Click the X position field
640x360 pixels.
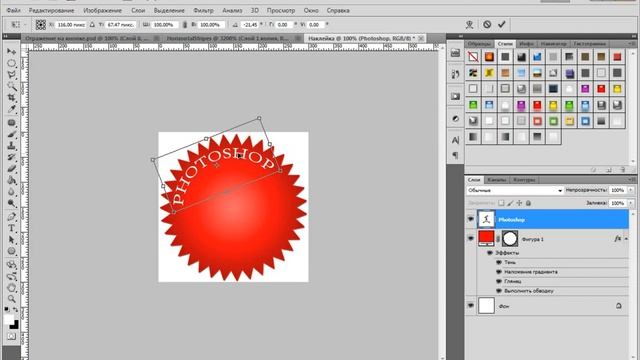coord(71,25)
